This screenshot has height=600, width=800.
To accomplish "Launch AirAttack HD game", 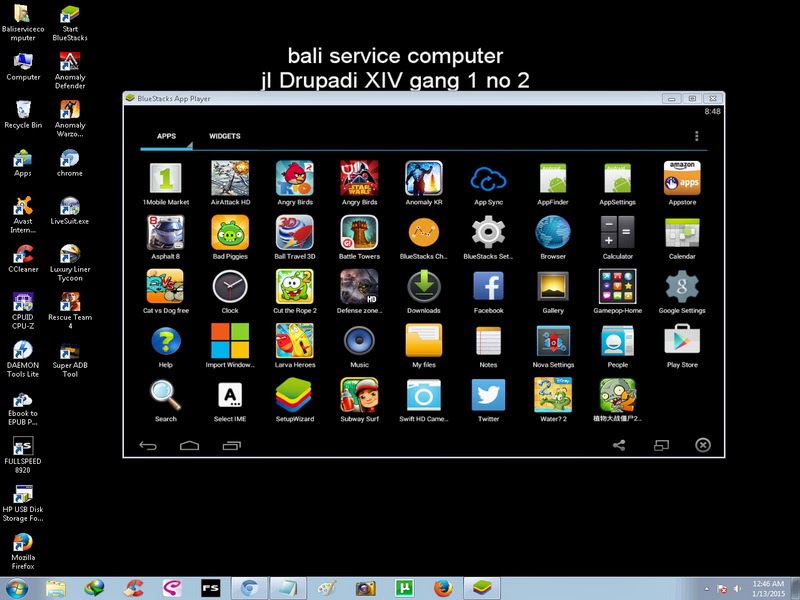I will tap(230, 179).
